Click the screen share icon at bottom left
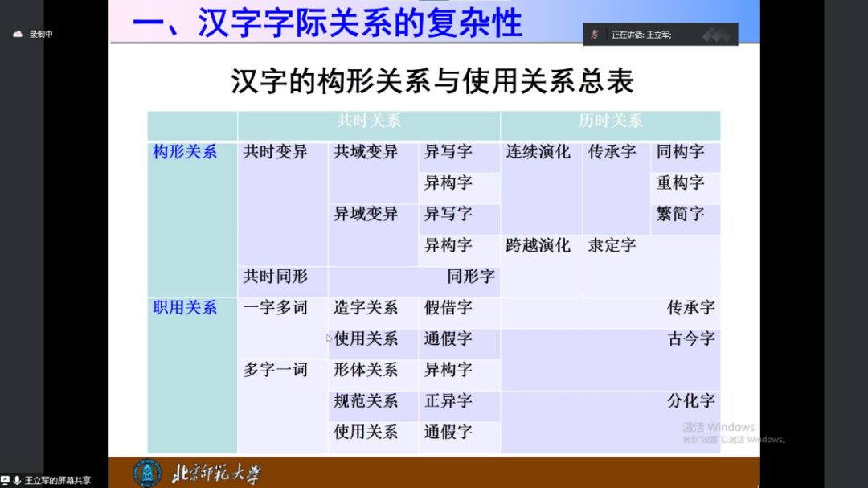 point(5,480)
